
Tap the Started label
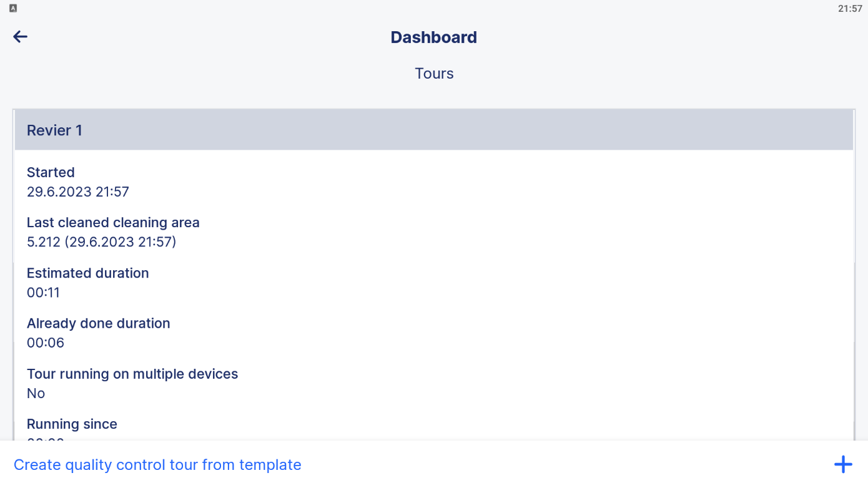pyautogui.click(x=51, y=172)
